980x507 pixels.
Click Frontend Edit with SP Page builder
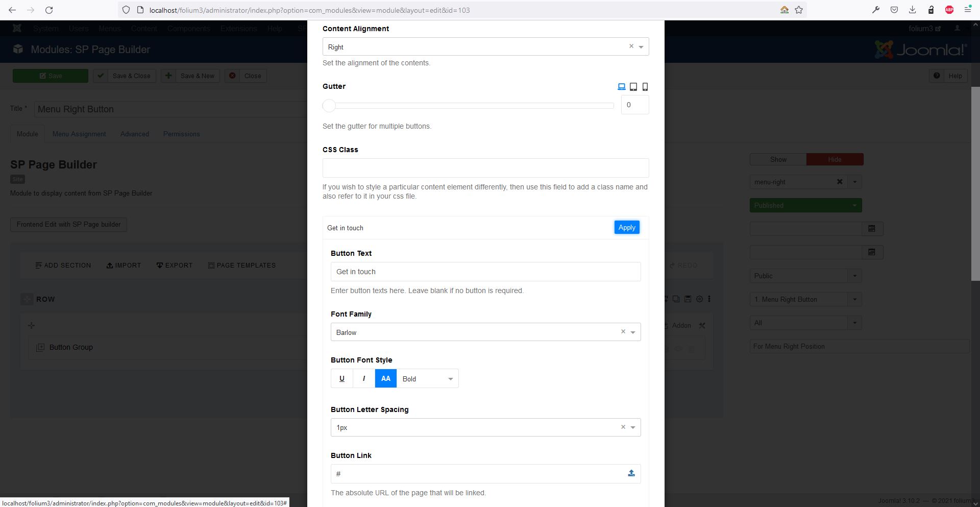pyautogui.click(x=68, y=224)
